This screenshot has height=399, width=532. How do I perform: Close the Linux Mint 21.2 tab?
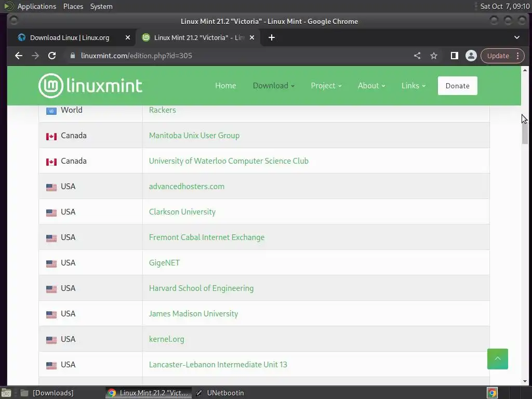pos(252,37)
